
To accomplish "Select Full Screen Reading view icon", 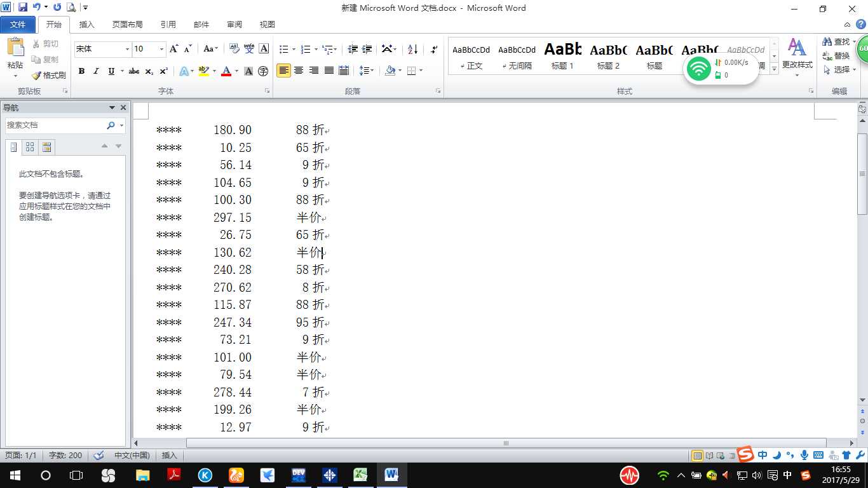I will [x=709, y=456].
